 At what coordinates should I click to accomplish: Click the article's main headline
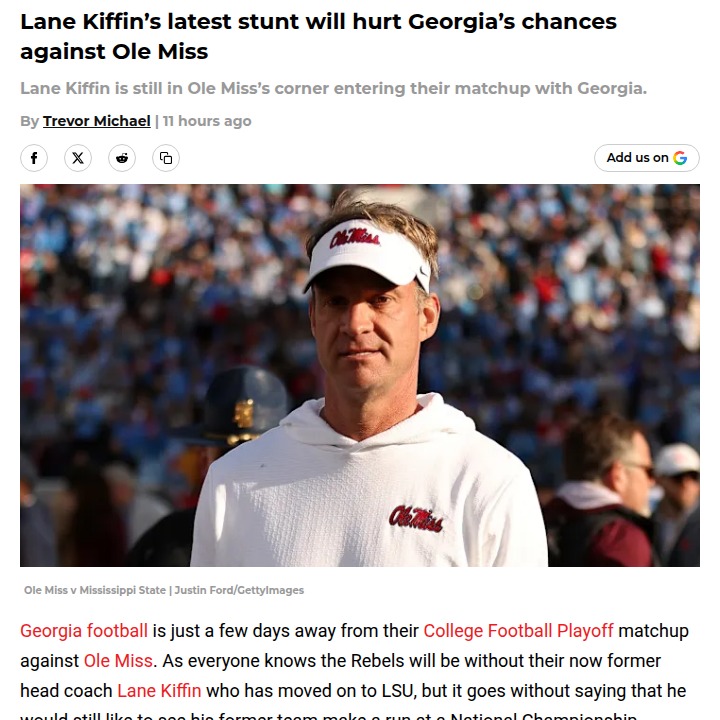click(320, 36)
